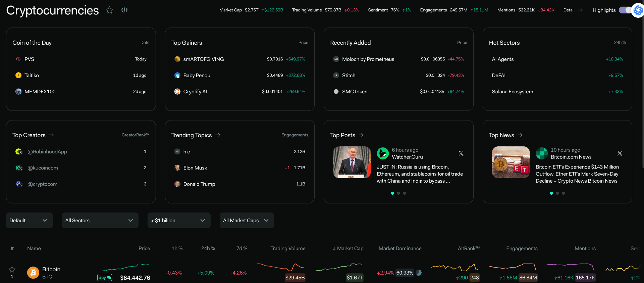Open Top Creators arrow link

52,135
